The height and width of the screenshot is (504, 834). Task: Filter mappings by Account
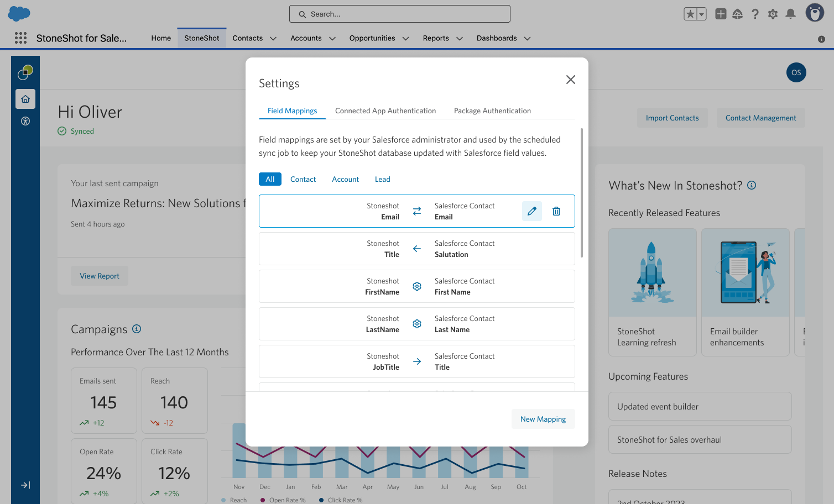coord(346,179)
